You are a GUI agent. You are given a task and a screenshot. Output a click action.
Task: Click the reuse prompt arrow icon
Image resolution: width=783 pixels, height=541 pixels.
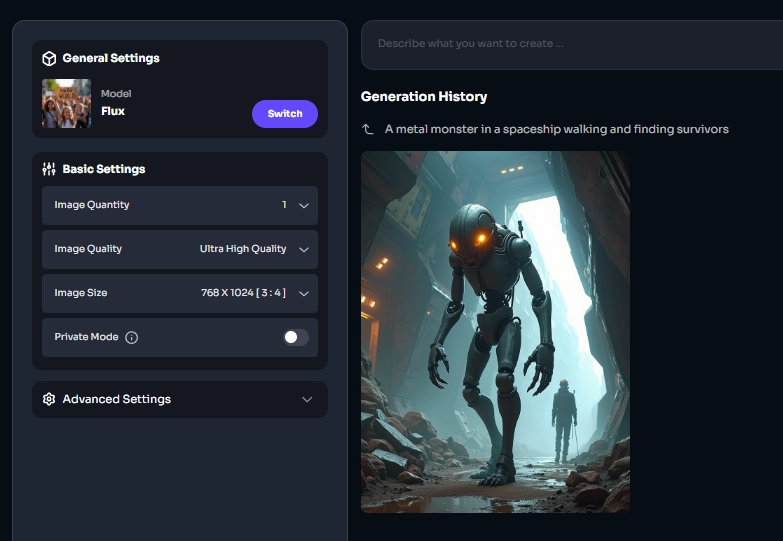tap(368, 129)
